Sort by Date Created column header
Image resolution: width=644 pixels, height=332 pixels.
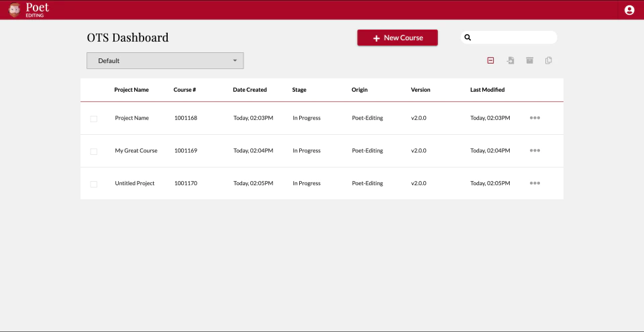(250, 90)
